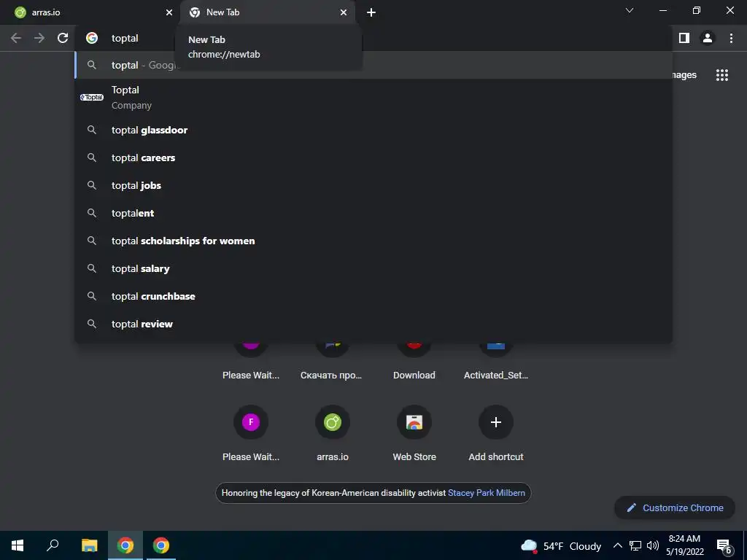Screen dimensions: 747x560
Task: Go back with the back arrow
Action: (x=16, y=38)
